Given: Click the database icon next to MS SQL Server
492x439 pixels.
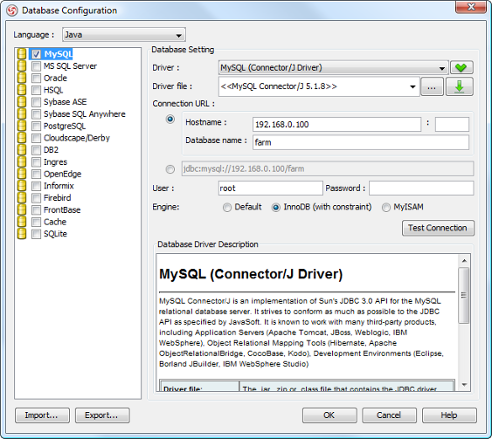Looking at the screenshot, I should 22,66.
